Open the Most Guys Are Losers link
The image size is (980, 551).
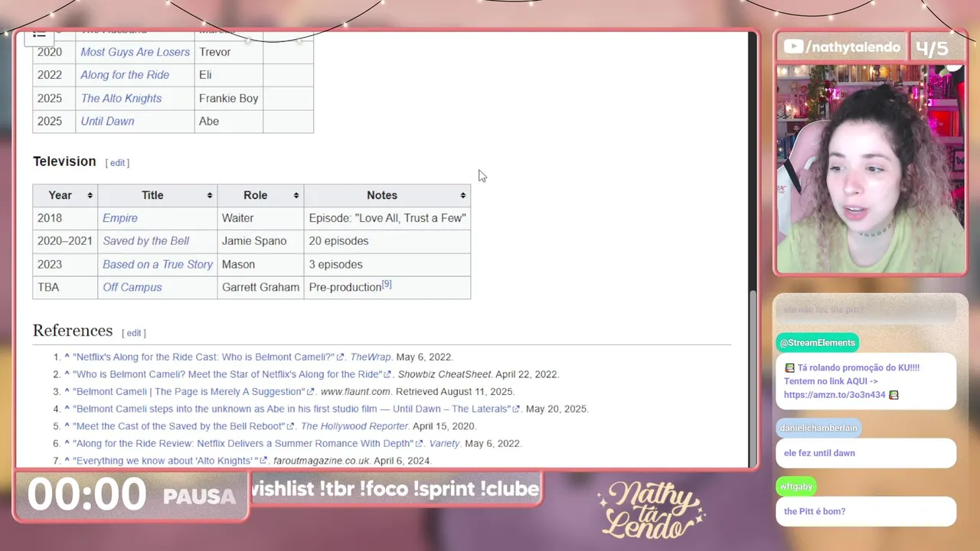pos(135,52)
